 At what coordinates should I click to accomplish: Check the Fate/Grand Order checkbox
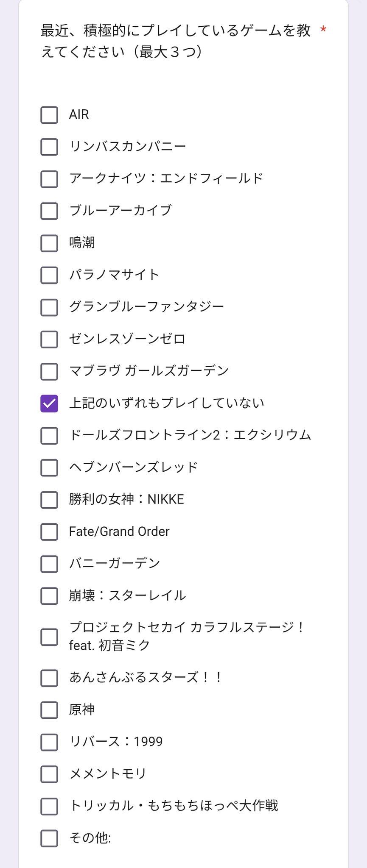pos(49,532)
